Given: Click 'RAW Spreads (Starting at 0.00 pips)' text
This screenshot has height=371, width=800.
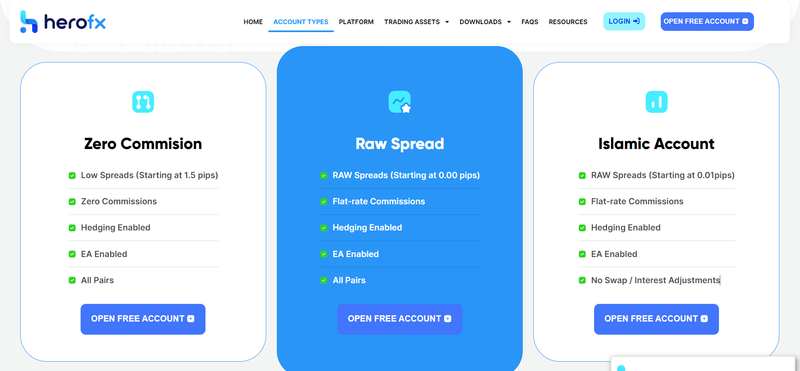Looking at the screenshot, I should 406,175.
